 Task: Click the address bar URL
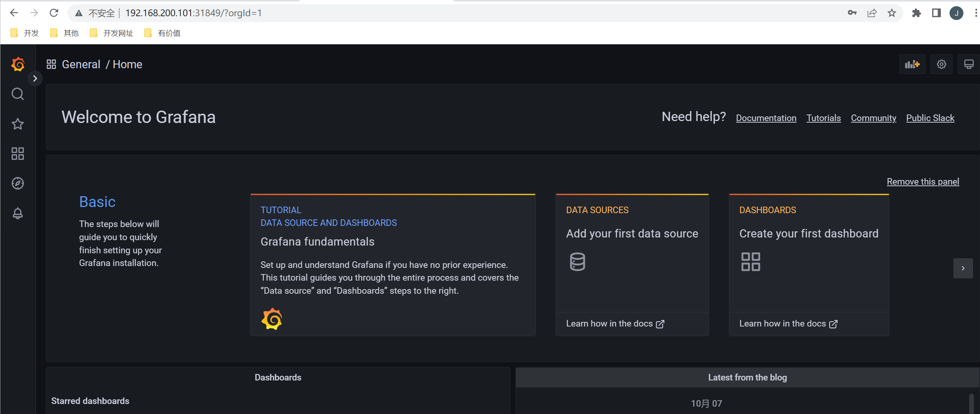[194, 13]
